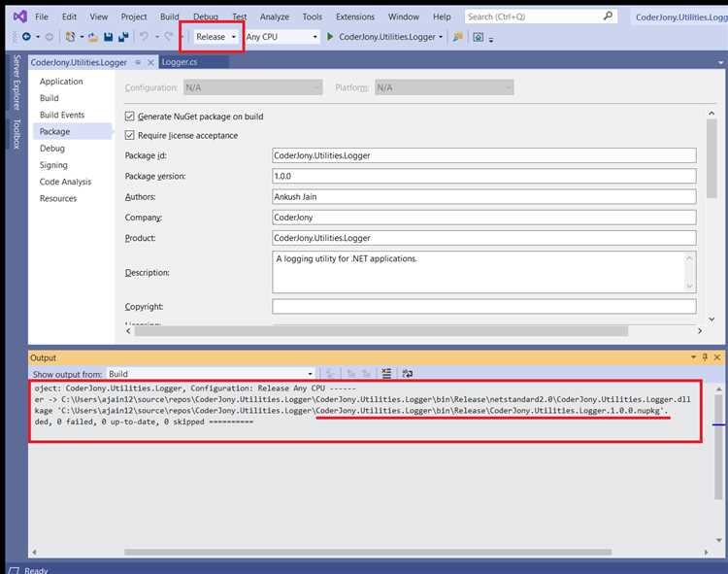The width and height of the screenshot is (728, 574).
Task: Toggle Generate NuGet package on build checkbox
Action: pos(129,117)
